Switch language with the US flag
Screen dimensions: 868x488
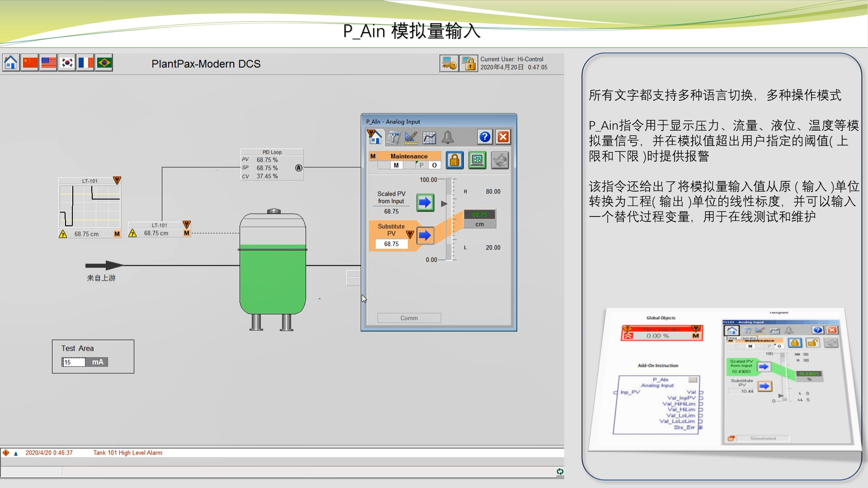[48, 63]
